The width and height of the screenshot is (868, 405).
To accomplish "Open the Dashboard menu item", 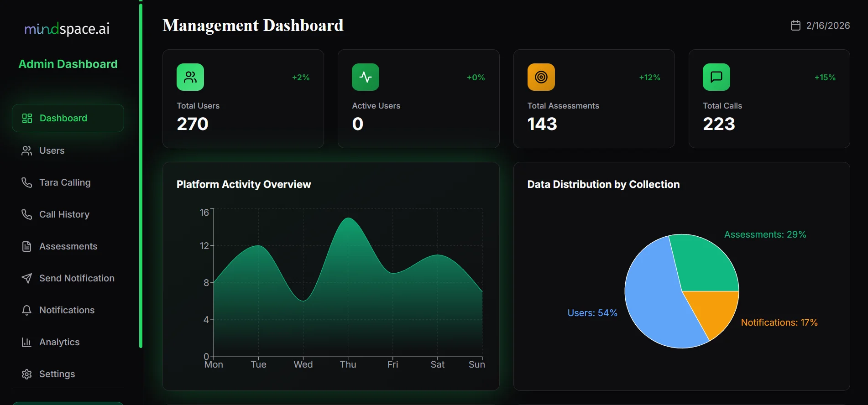I will (x=68, y=118).
